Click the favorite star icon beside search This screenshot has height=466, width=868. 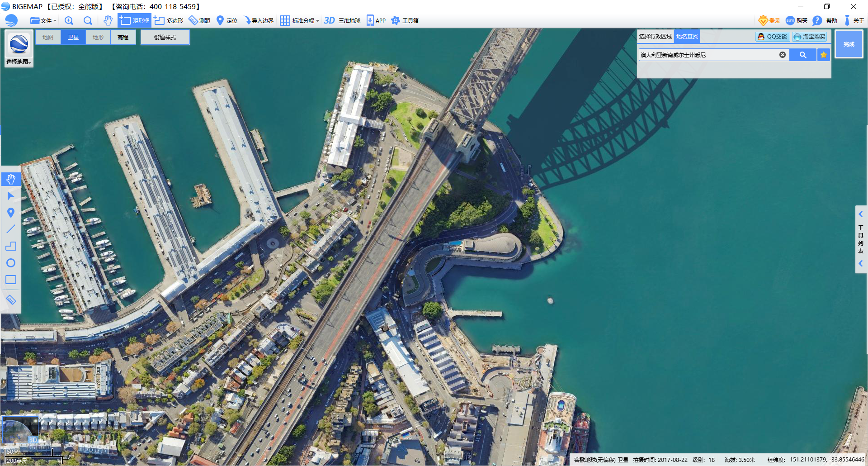coord(824,55)
